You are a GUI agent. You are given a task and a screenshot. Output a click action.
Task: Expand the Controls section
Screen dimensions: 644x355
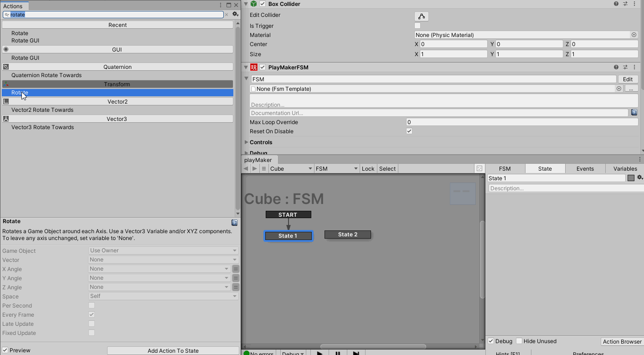coord(247,142)
